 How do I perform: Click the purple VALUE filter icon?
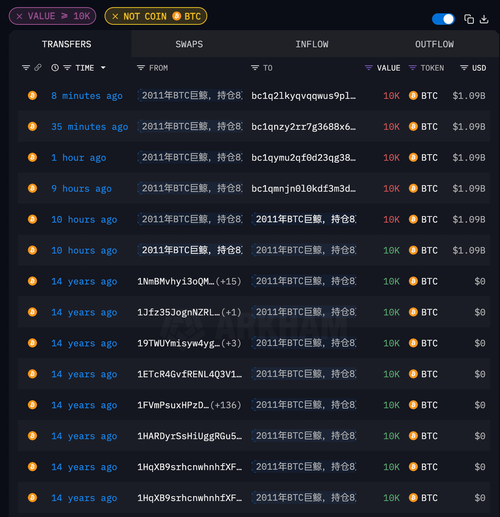[368, 68]
